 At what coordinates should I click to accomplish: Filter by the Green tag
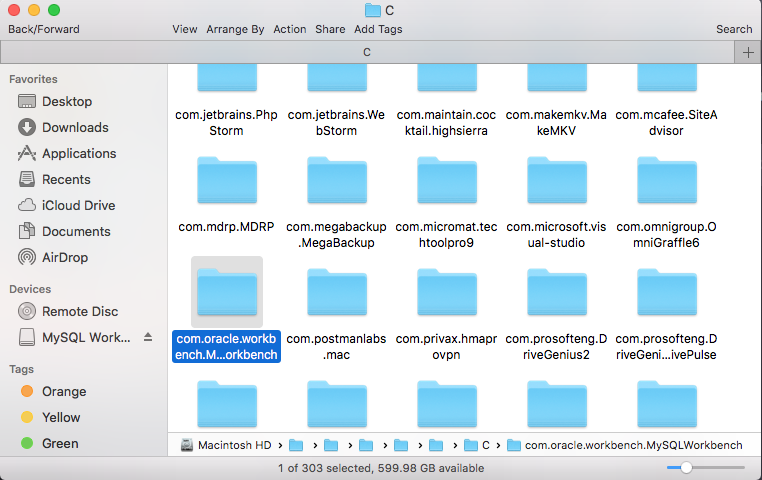(x=61, y=443)
